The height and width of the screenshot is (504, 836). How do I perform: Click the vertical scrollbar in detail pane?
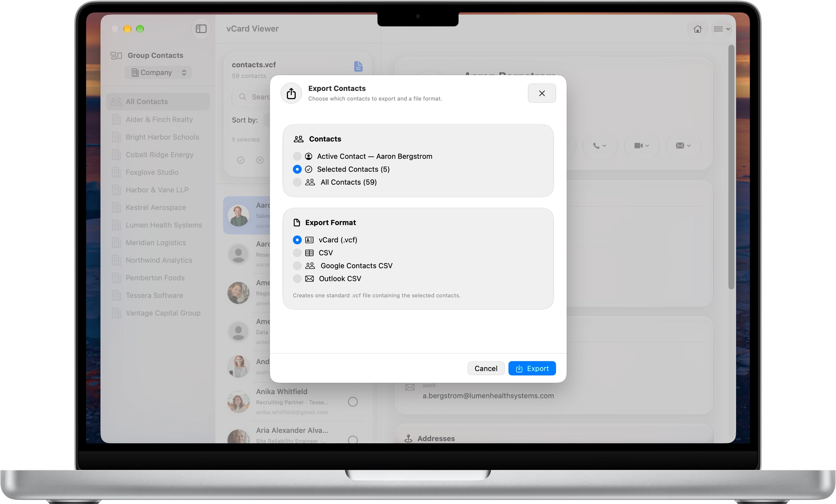coord(731,167)
